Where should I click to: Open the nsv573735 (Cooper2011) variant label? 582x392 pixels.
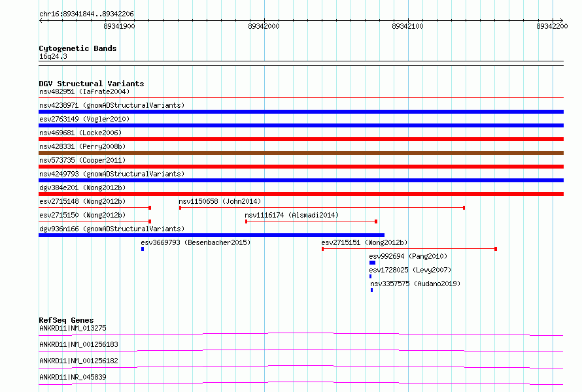(82, 160)
